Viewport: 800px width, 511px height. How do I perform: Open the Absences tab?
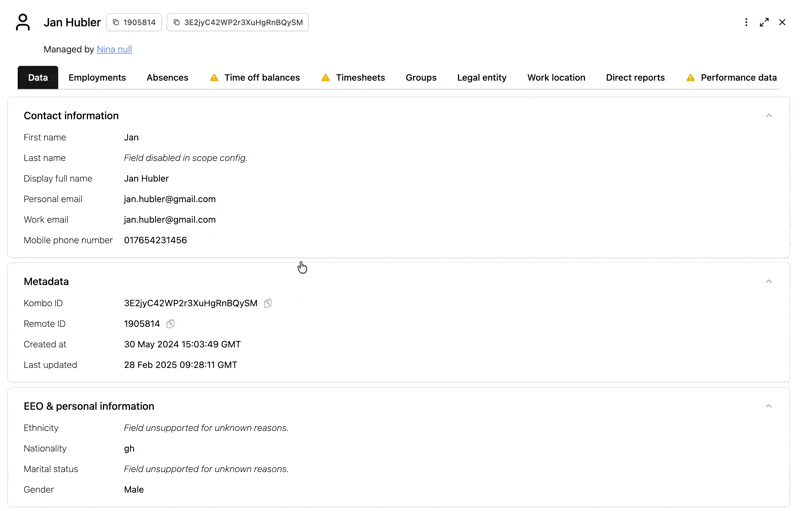167,78
